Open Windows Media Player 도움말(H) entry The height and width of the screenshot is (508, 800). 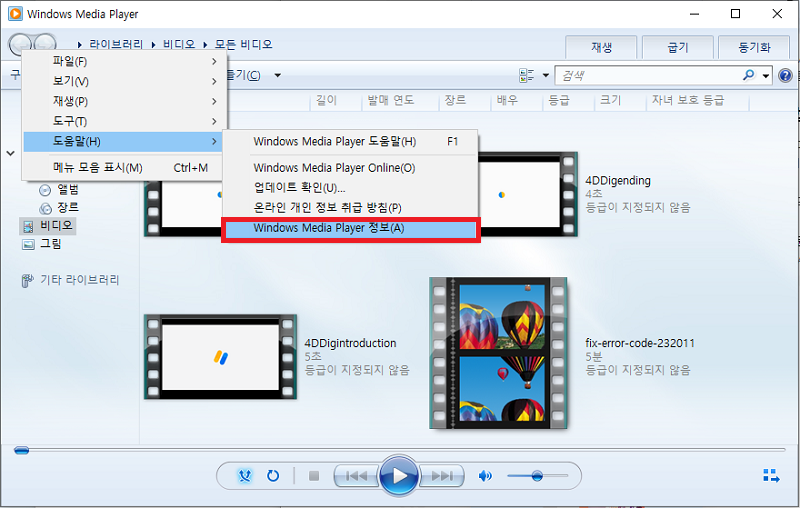(350, 141)
